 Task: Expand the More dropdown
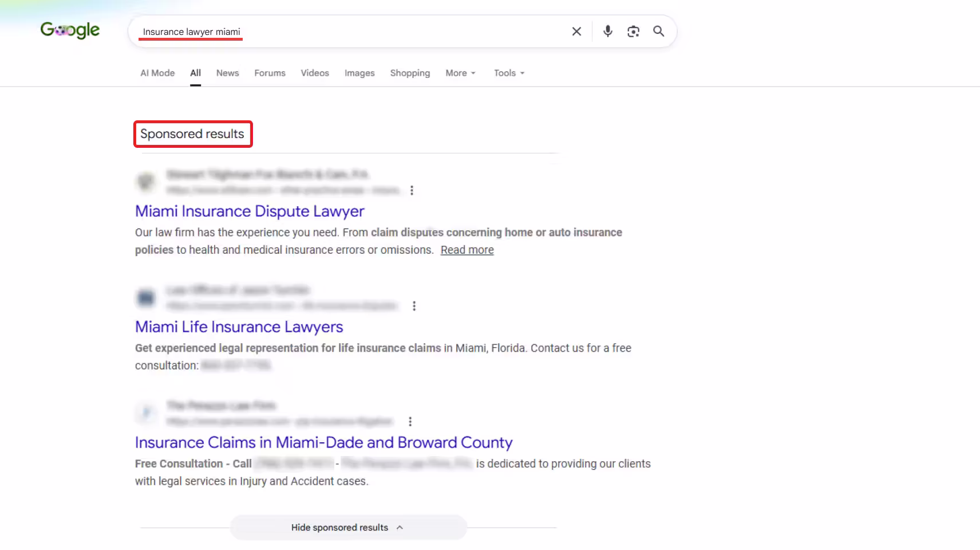tap(460, 73)
